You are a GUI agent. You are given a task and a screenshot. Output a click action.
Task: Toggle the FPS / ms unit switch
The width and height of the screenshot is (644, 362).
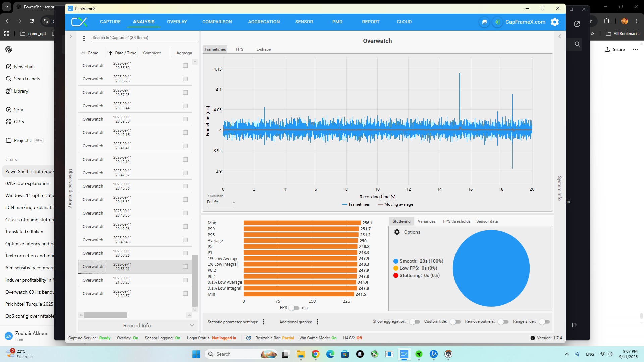click(294, 308)
